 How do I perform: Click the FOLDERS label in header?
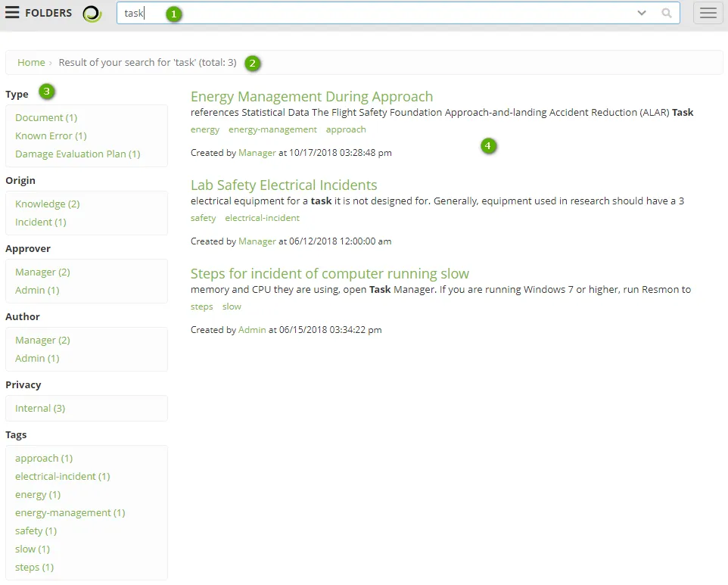coord(48,13)
